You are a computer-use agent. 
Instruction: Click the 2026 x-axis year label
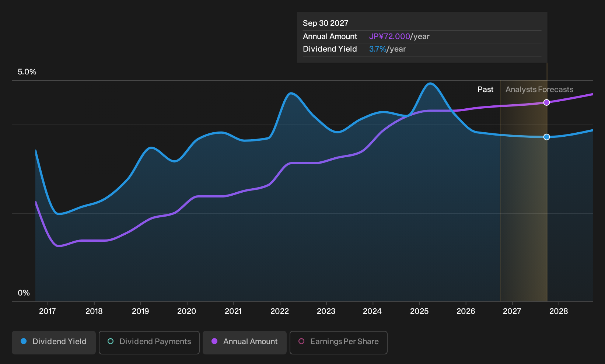(x=466, y=311)
